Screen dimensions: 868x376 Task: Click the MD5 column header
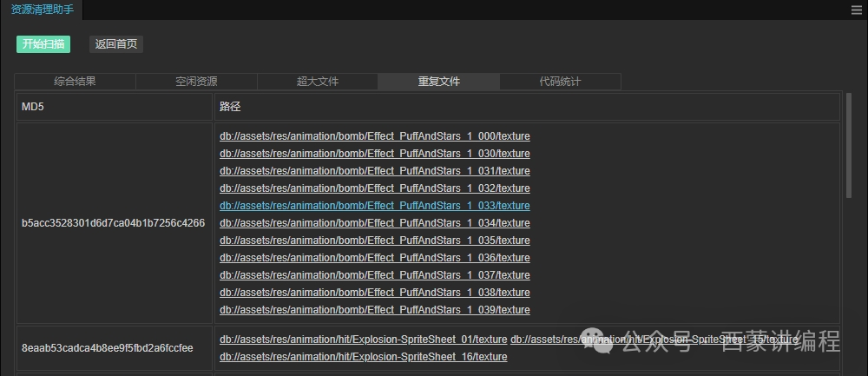(x=114, y=107)
